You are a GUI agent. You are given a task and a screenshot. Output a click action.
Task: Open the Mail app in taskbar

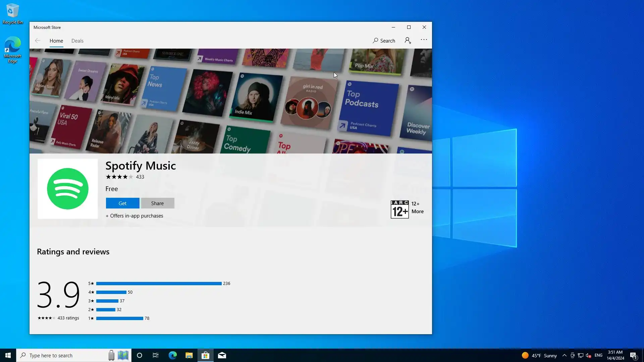click(x=222, y=355)
